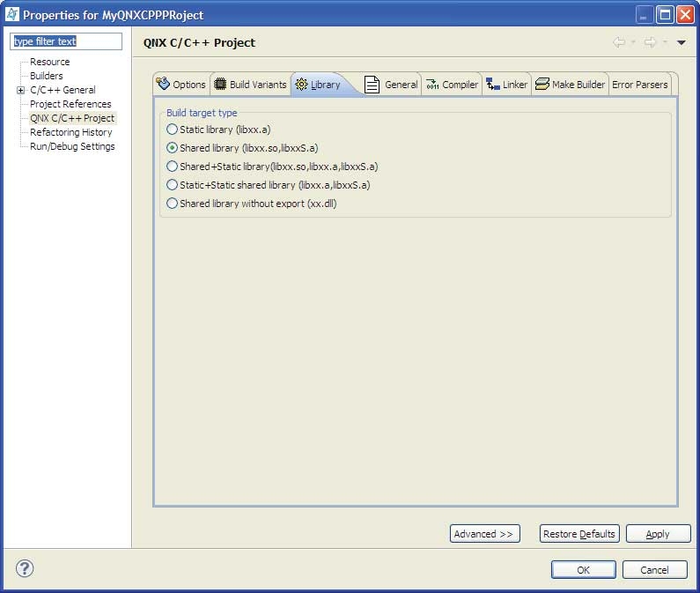The height and width of the screenshot is (593, 700).
Task: Expand the C/C++ General tree node
Action: [20, 90]
